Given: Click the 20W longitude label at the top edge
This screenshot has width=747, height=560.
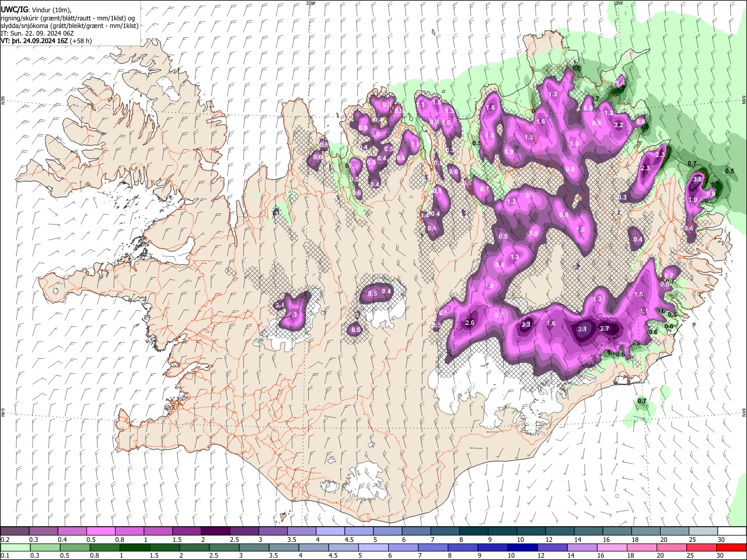Looking at the screenshot, I should click(310, 3).
